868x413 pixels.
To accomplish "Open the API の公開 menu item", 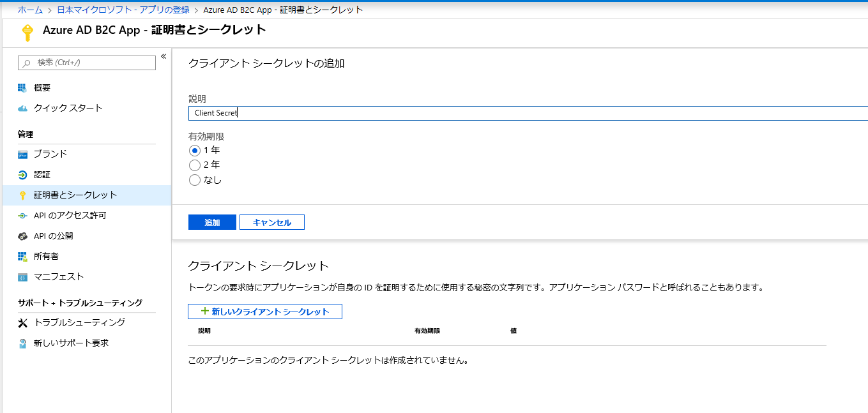I will click(87, 236).
